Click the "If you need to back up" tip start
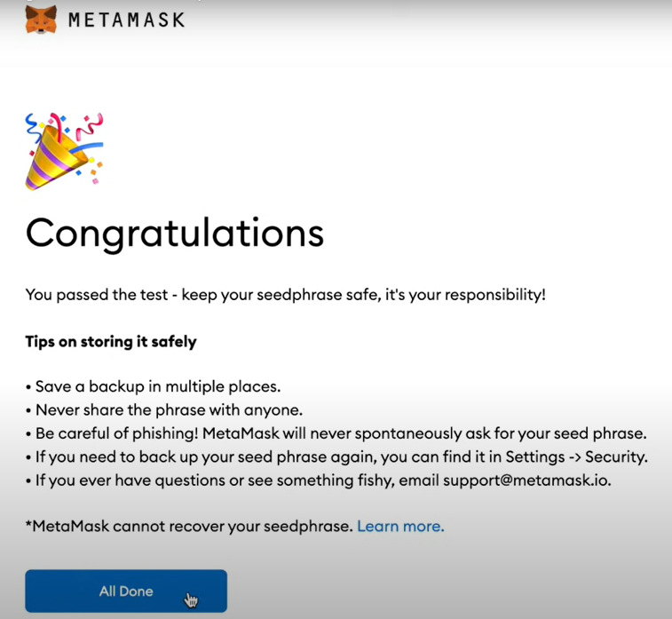Image resolution: width=672 pixels, height=619 pixels. pos(113,457)
